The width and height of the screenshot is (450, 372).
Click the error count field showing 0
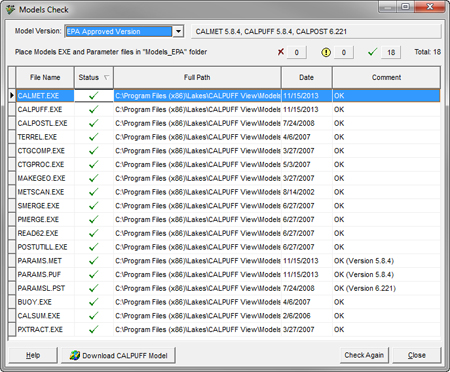(x=296, y=52)
